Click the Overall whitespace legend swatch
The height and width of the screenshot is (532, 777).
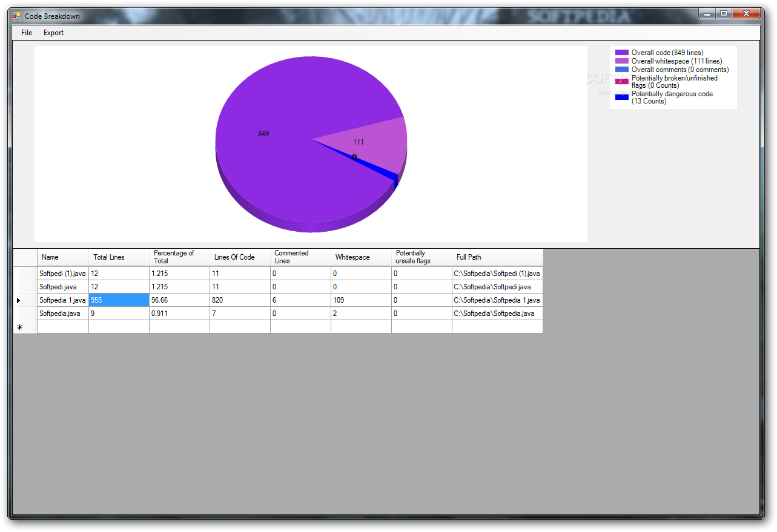[x=622, y=61]
